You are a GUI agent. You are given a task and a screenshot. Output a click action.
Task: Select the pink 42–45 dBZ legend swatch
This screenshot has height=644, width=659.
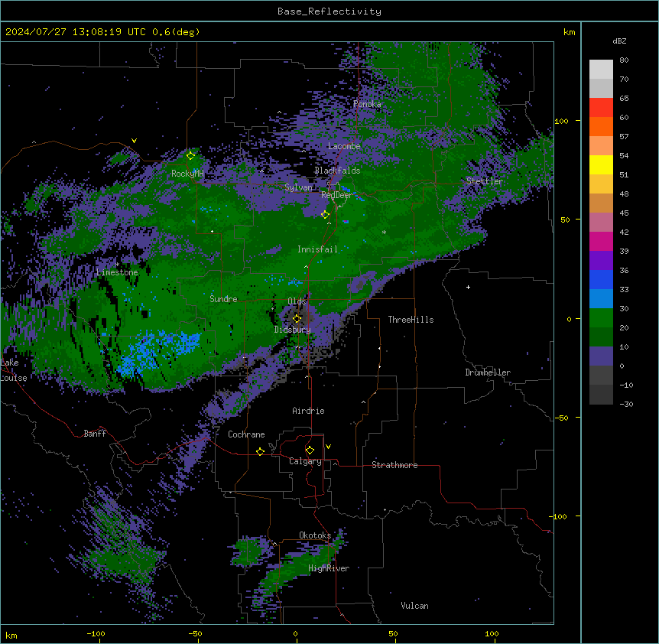click(601, 223)
